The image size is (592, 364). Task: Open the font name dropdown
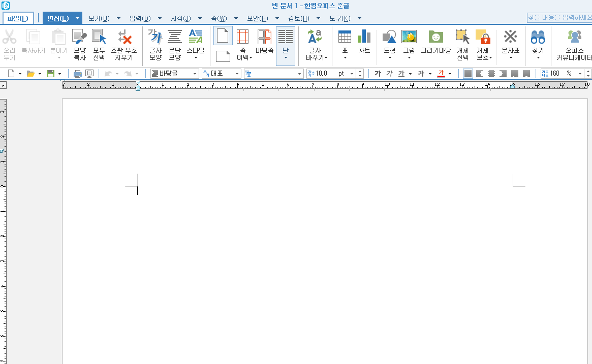(299, 74)
